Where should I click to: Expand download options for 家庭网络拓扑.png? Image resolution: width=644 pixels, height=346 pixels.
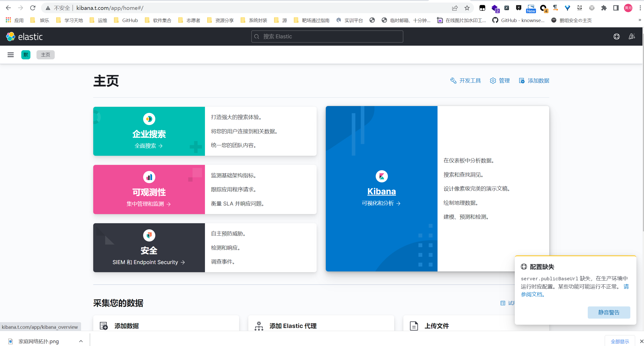(81, 341)
